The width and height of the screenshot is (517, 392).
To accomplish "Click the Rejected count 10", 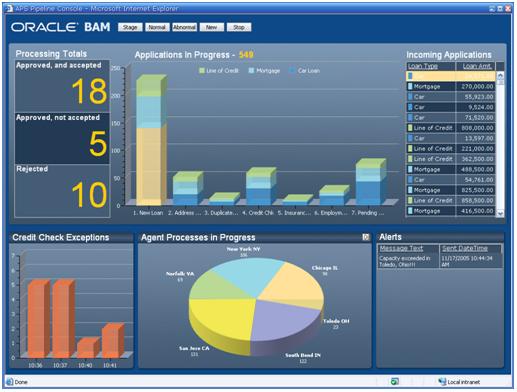I will [89, 195].
